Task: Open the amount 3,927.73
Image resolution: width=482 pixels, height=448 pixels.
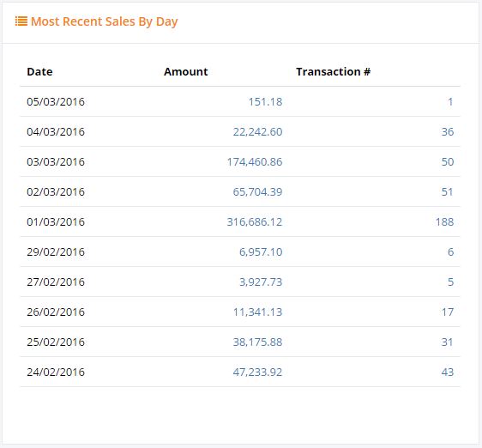Action: 261,282
